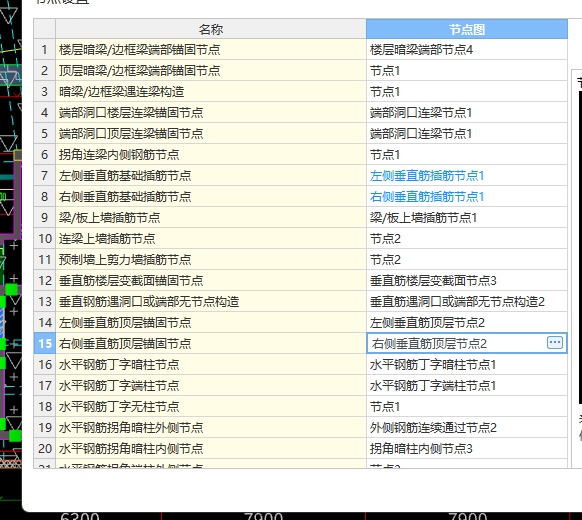Select name cell 水平钢筋丁字端柱节点
This screenshot has height=520, width=582.
point(211,385)
